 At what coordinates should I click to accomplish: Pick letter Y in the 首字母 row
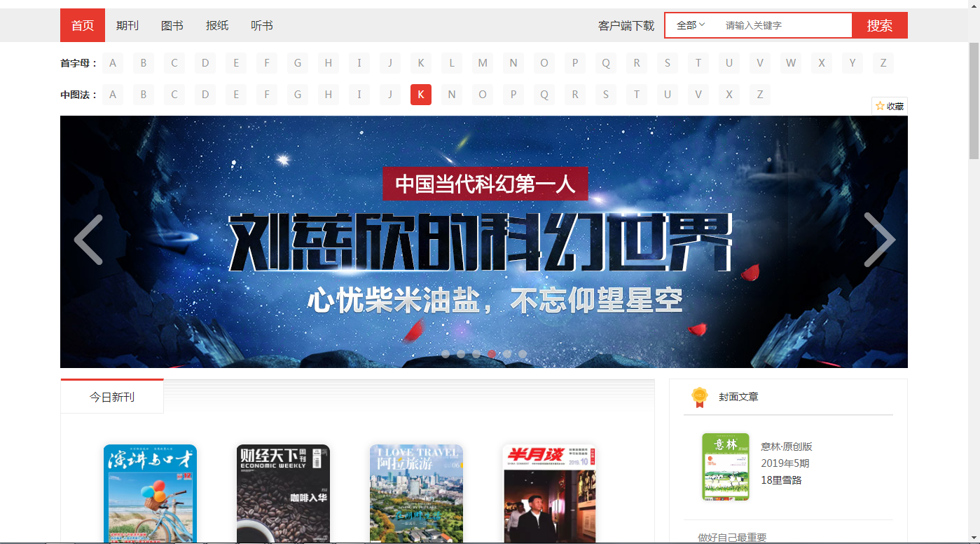point(853,63)
